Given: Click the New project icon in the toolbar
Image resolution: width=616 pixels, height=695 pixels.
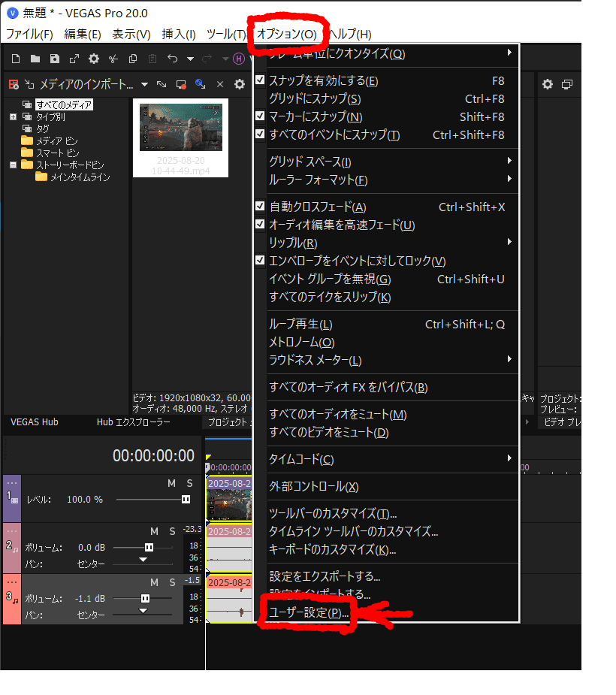Looking at the screenshot, I should point(16,59).
